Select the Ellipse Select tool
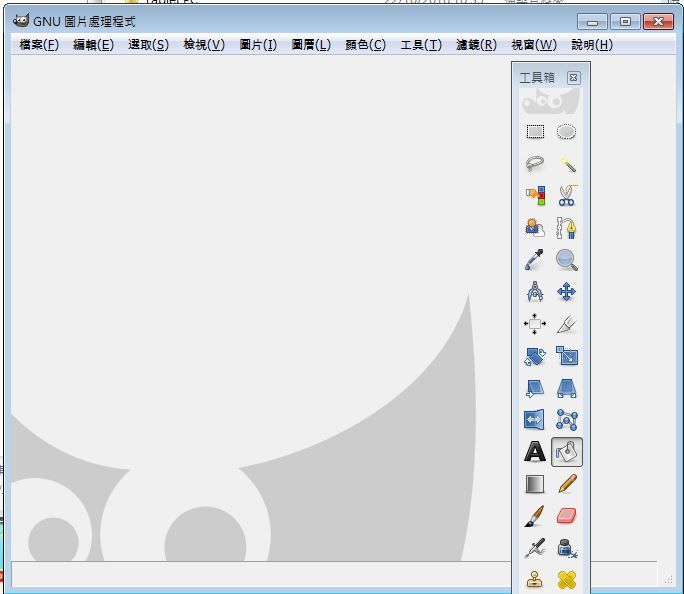Image resolution: width=684 pixels, height=594 pixels. 566,131
